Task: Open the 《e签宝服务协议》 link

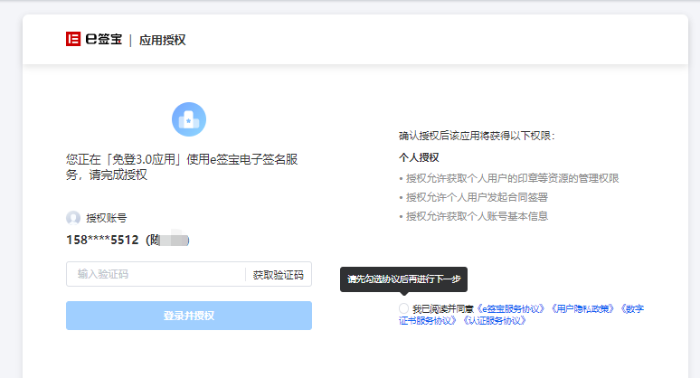Action: coord(511,309)
